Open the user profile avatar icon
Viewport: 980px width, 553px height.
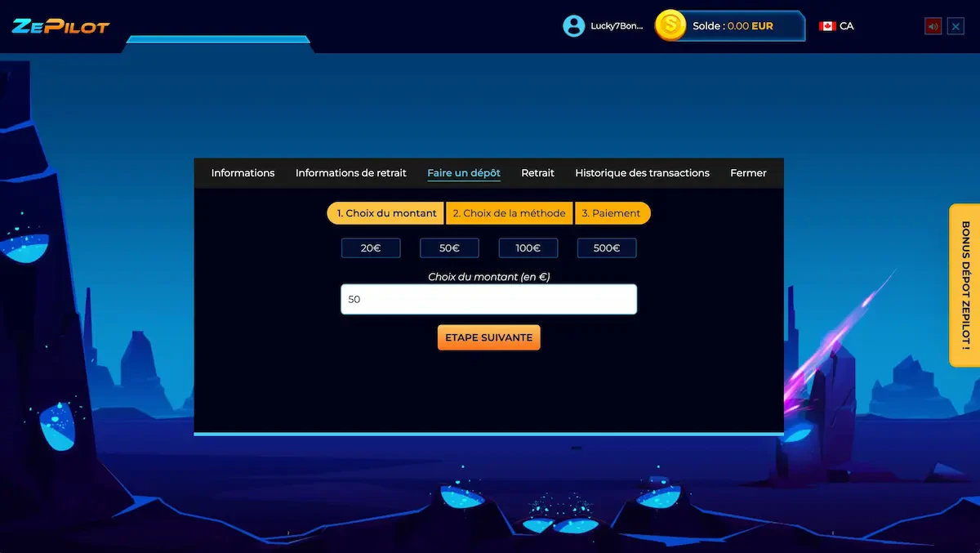point(574,26)
